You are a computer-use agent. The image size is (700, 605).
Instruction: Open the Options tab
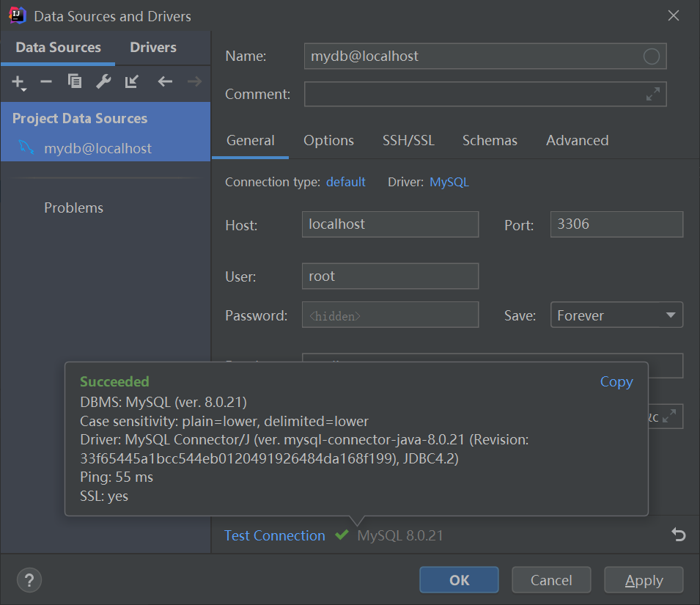pyautogui.click(x=328, y=140)
